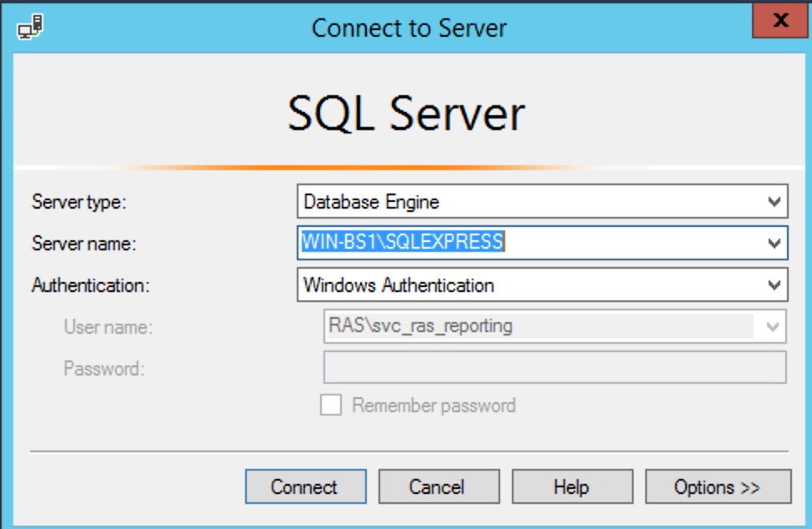
Task: Click the SQL Server banner heading
Action: pos(406,113)
